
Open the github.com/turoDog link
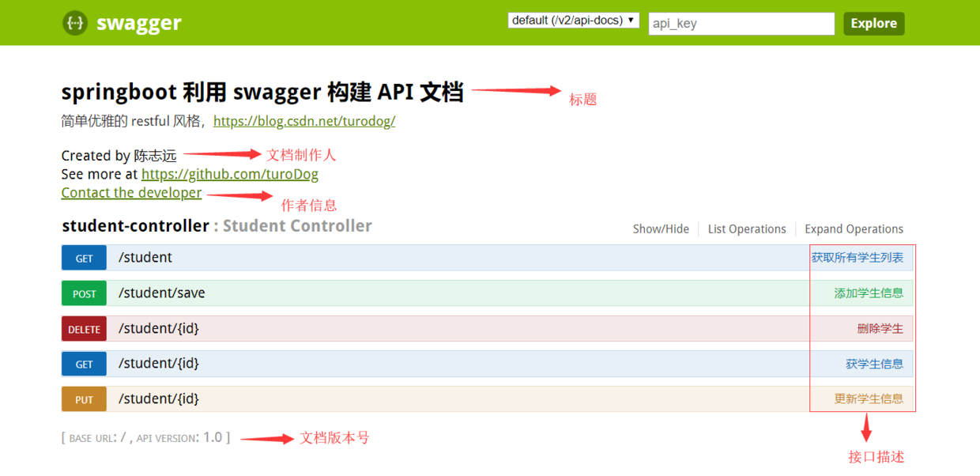coord(230,174)
